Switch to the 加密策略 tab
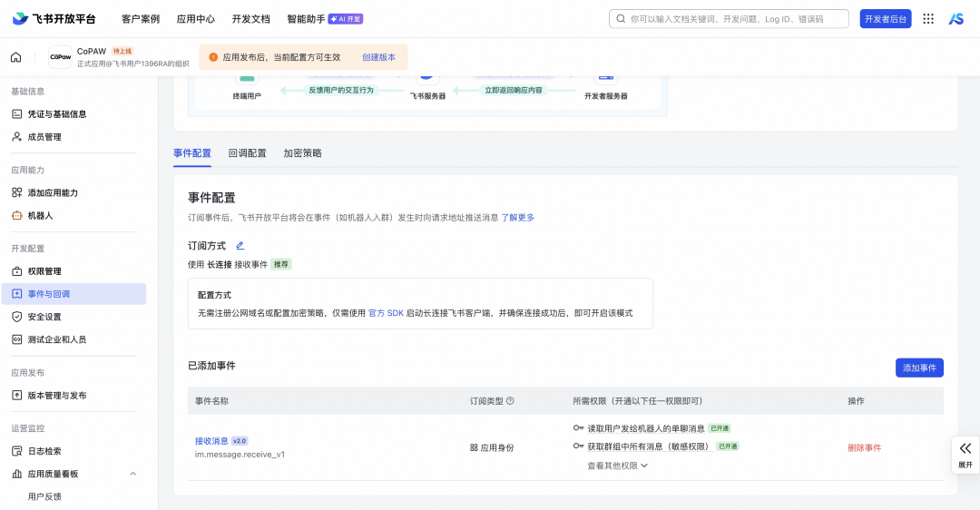The height and width of the screenshot is (510, 980). point(302,152)
